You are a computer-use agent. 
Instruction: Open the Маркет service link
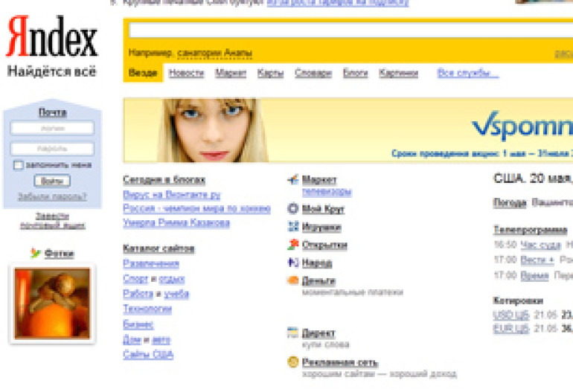click(319, 180)
